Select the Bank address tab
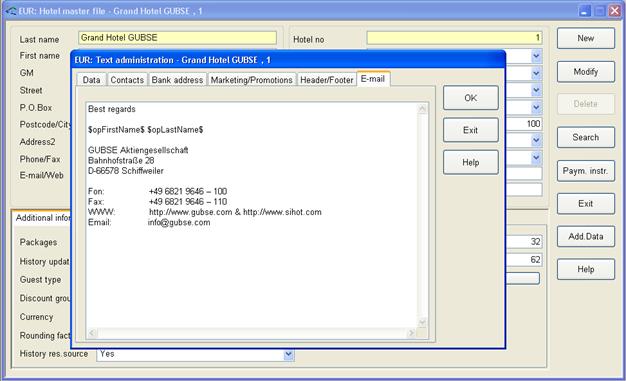The width and height of the screenshot is (626, 381). click(177, 80)
